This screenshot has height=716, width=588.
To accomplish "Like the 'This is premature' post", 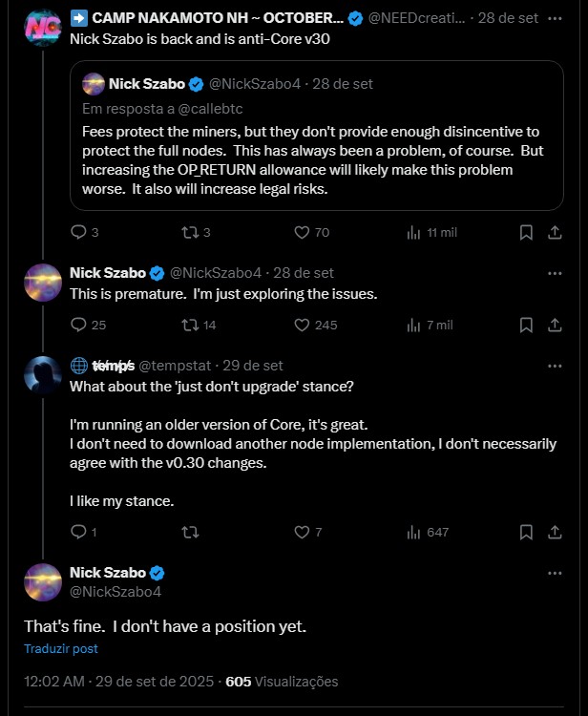I will click(x=302, y=325).
